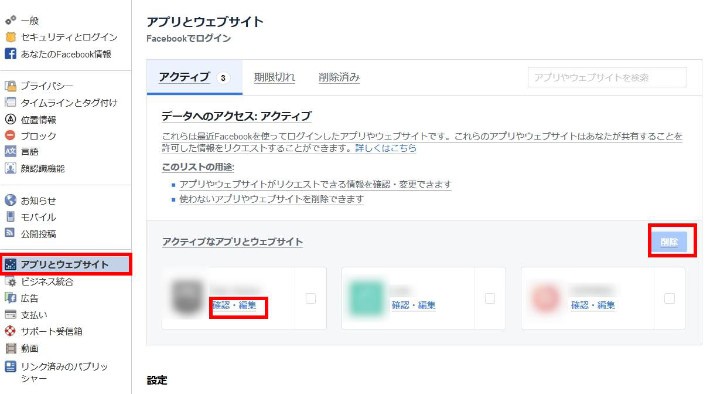Open サポート受信箱
This screenshot has height=394, width=710.
[x=52, y=331]
